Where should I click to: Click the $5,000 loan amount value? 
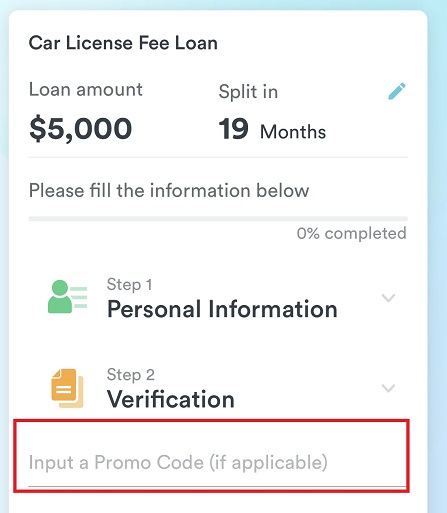pyautogui.click(x=81, y=129)
